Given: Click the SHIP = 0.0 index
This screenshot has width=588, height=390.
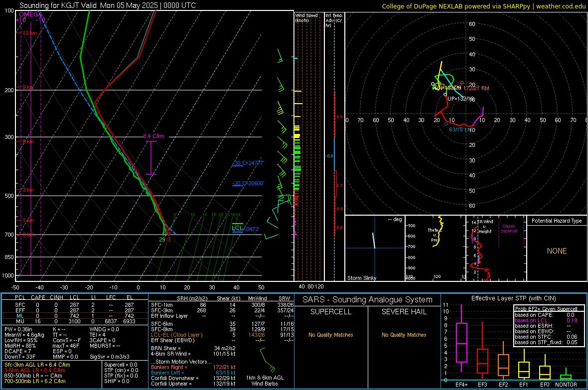Looking at the screenshot, I should (117, 381).
